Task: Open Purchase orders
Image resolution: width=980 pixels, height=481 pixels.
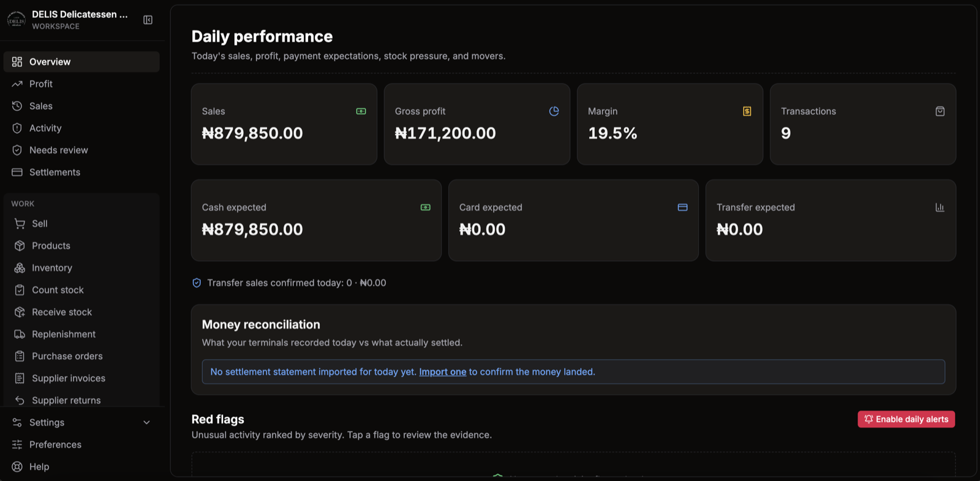Action: 81,356
